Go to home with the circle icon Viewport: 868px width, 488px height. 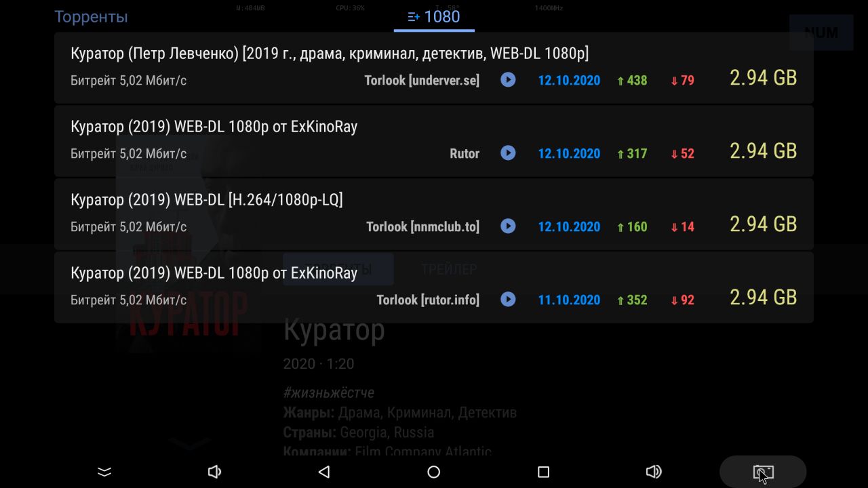point(434,472)
